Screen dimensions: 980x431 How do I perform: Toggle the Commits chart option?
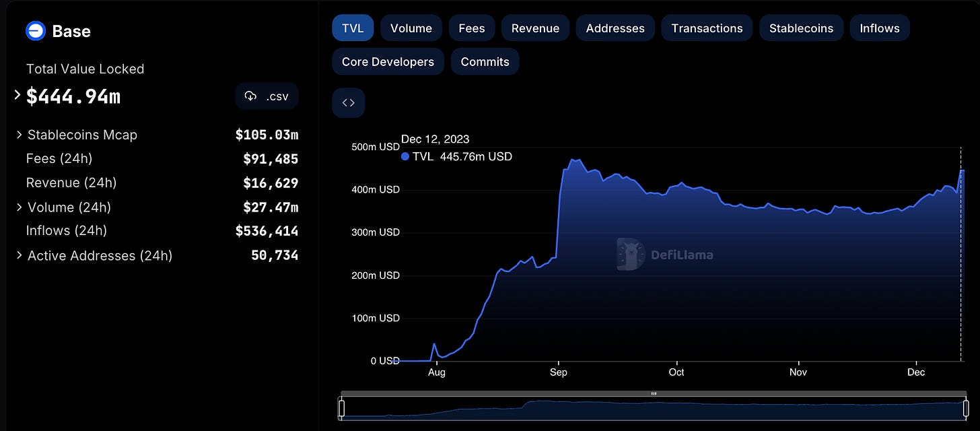click(x=485, y=61)
